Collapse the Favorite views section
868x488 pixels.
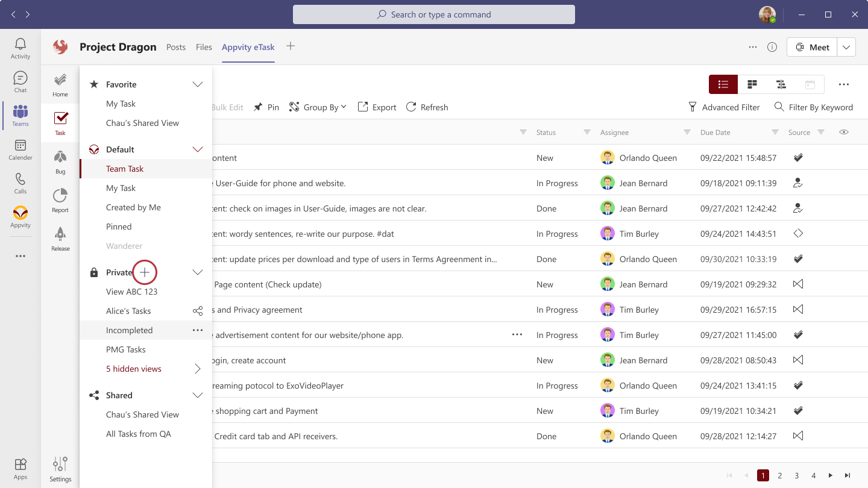coord(197,84)
